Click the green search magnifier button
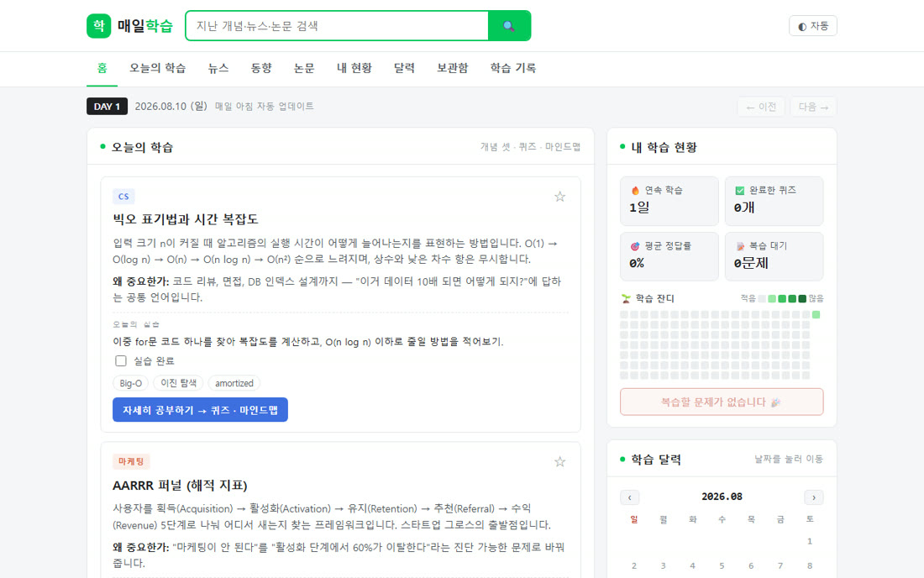The width and height of the screenshot is (924, 578). [509, 26]
